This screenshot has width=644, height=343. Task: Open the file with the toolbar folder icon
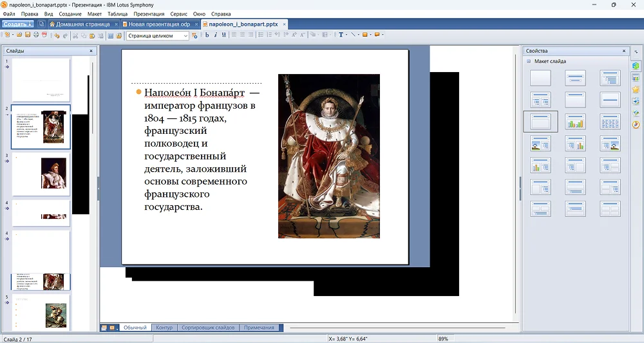pyautogui.click(x=19, y=35)
